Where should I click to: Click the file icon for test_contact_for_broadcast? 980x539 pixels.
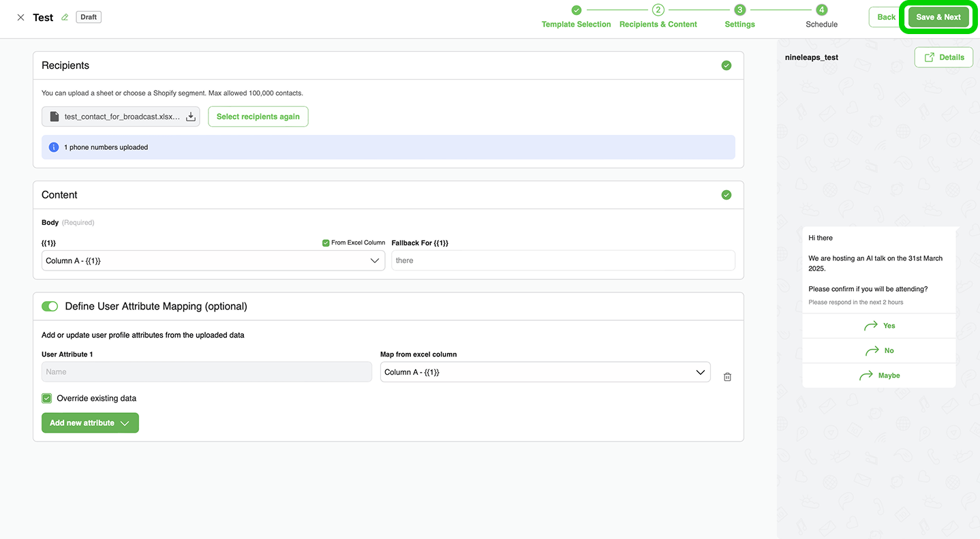pyautogui.click(x=55, y=117)
